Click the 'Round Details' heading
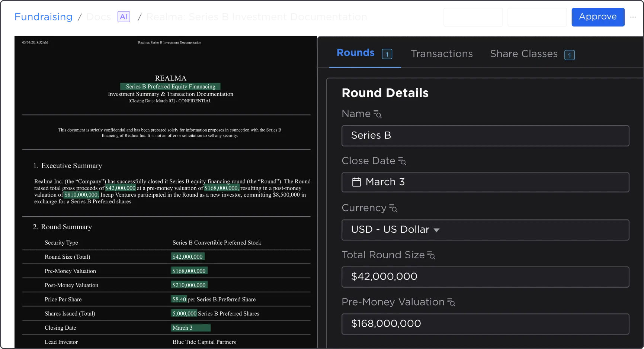This screenshot has height=349, width=644. [385, 93]
